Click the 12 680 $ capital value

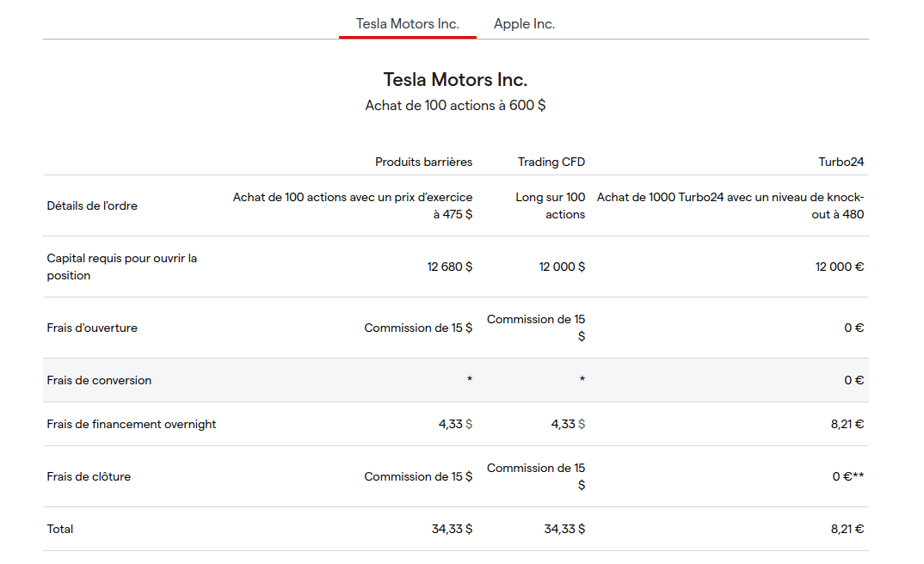(450, 267)
